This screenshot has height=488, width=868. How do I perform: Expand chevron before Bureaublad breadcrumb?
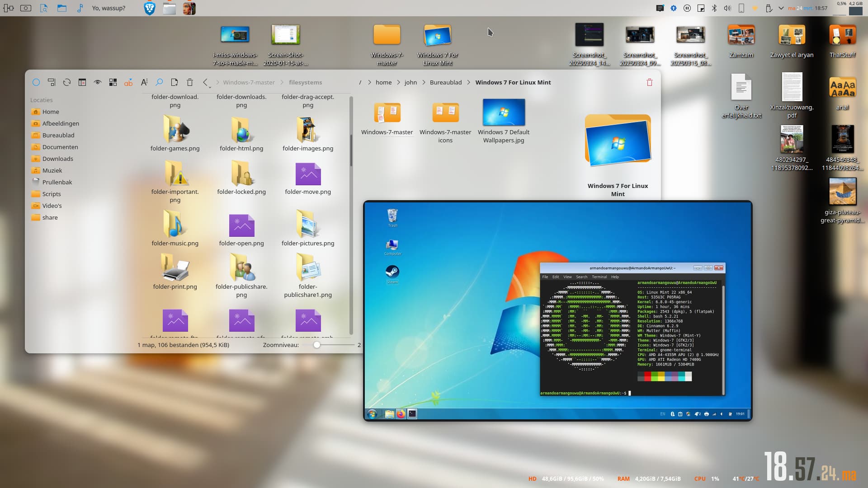tap(424, 82)
